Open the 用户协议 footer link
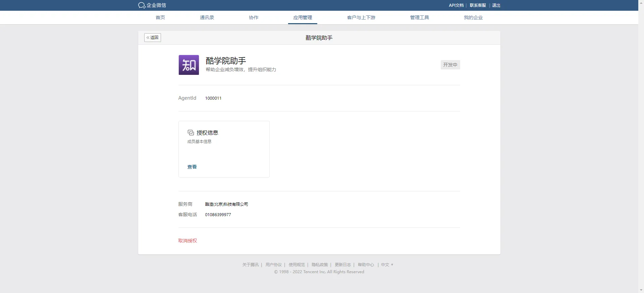644x293 pixels. click(x=274, y=265)
